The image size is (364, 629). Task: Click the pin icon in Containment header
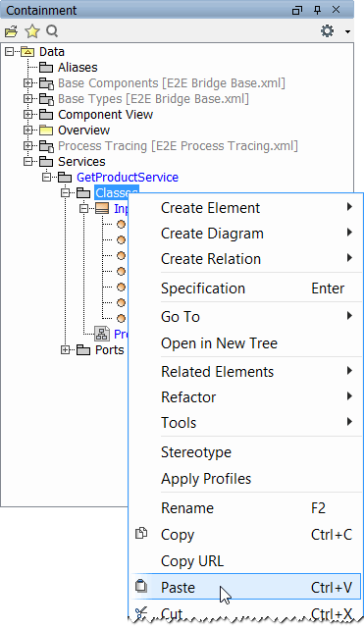coord(317,10)
